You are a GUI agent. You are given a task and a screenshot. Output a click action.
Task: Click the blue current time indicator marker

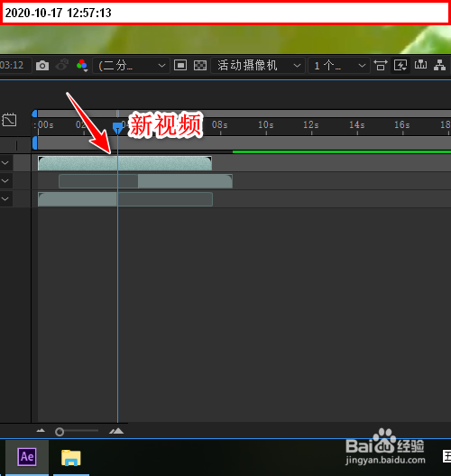(x=117, y=127)
